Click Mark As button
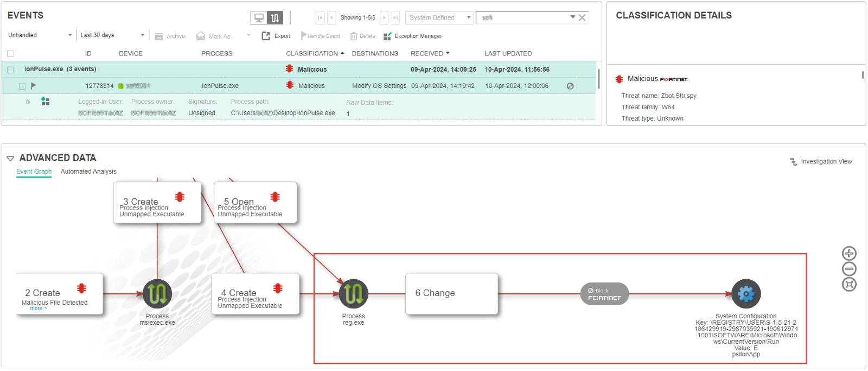Screen dimensions: 868x371 click(214, 36)
